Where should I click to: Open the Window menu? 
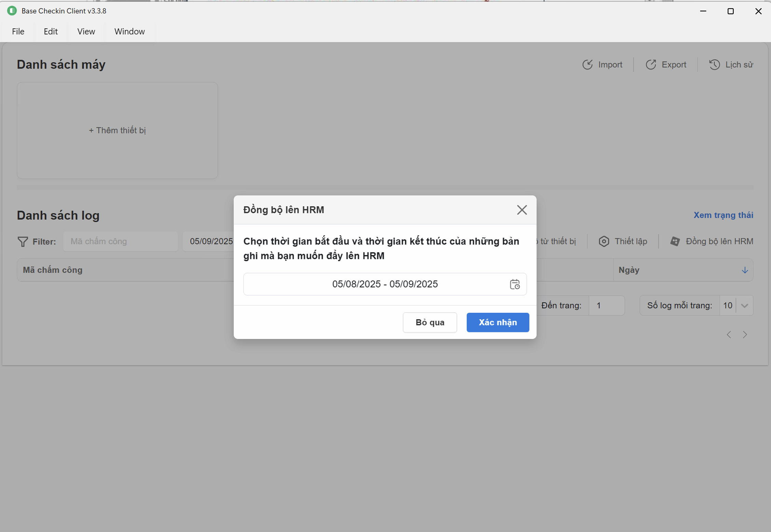coord(129,31)
